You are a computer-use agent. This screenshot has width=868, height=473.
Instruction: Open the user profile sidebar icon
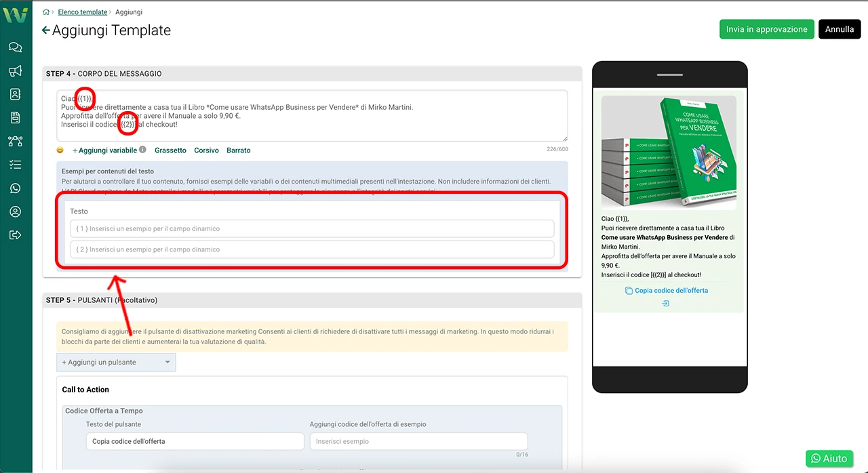point(15,212)
